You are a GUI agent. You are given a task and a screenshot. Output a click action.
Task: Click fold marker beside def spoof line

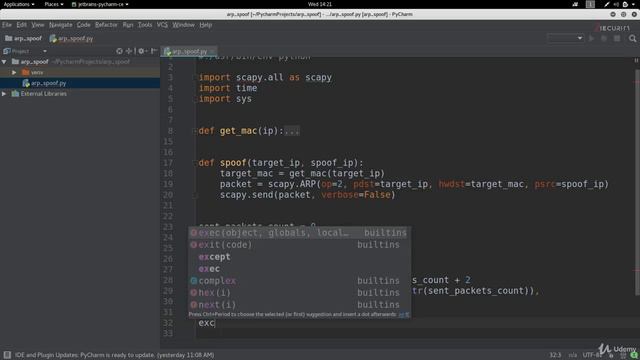[195, 163]
